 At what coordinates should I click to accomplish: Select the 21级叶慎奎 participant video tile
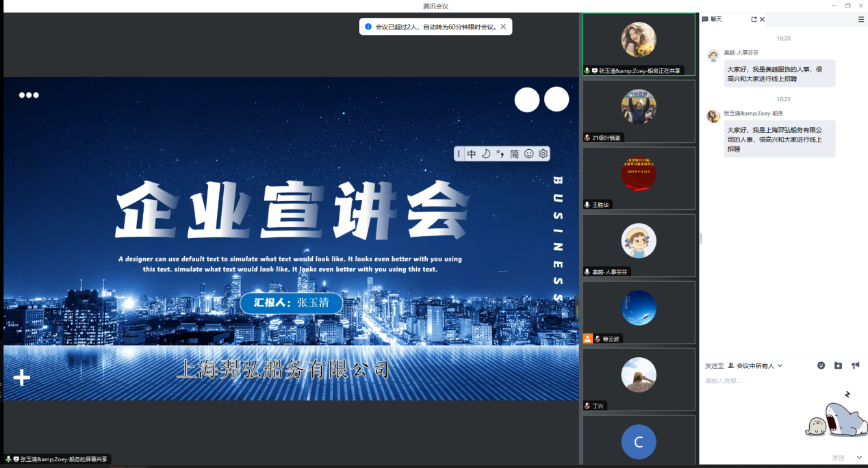638,111
